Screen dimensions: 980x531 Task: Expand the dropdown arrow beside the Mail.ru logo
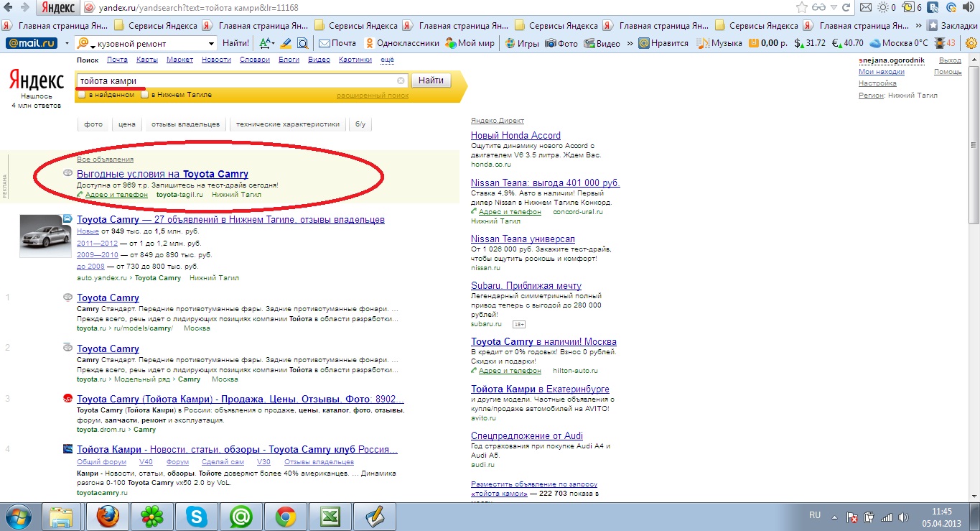67,44
